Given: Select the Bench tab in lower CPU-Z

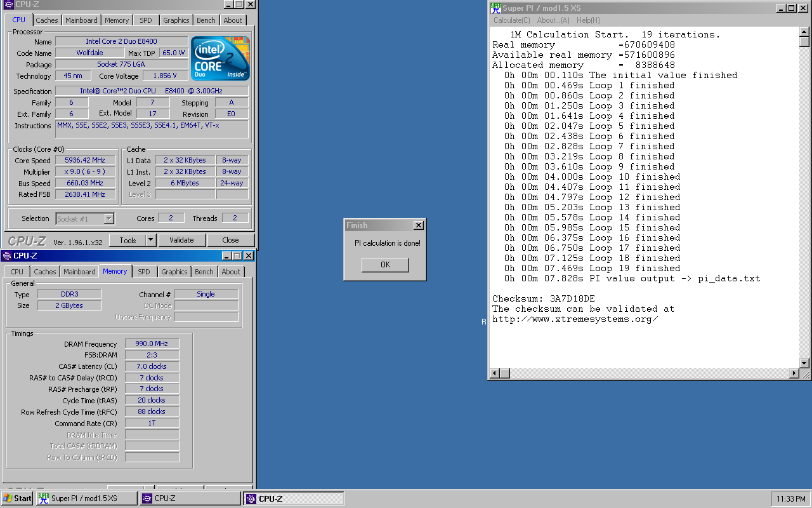Looking at the screenshot, I should [204, 272].
